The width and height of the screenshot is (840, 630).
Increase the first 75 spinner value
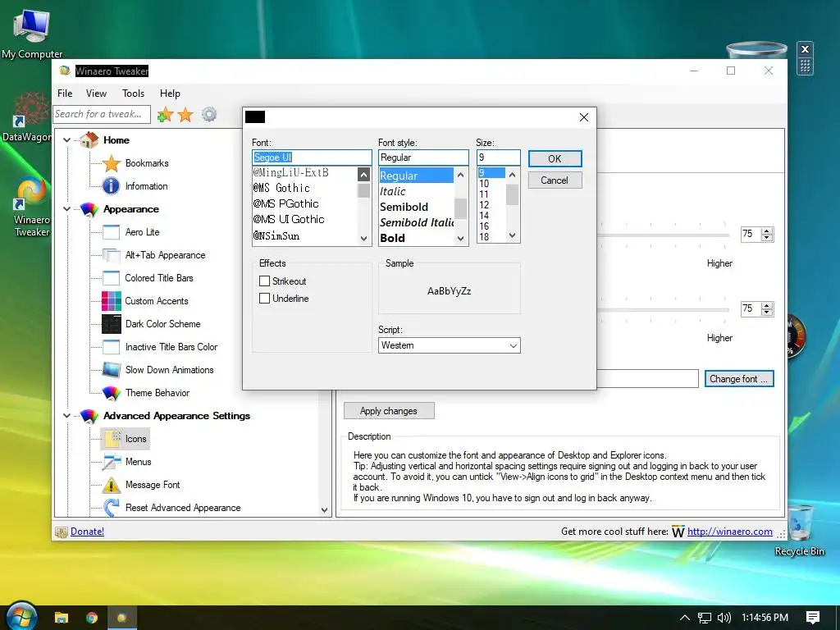tap(767, 231)
